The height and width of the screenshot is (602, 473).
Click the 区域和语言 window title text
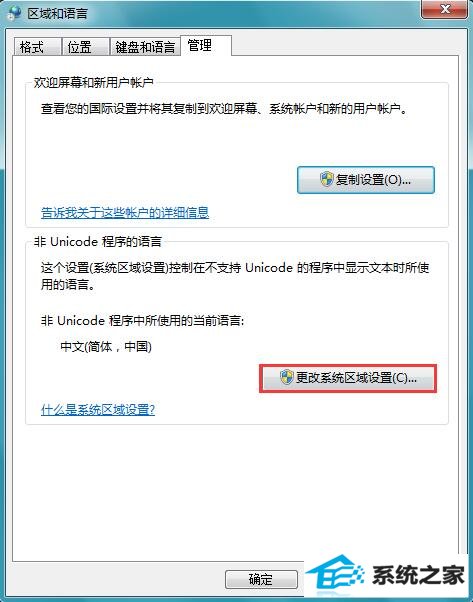(x=58, y=13)
